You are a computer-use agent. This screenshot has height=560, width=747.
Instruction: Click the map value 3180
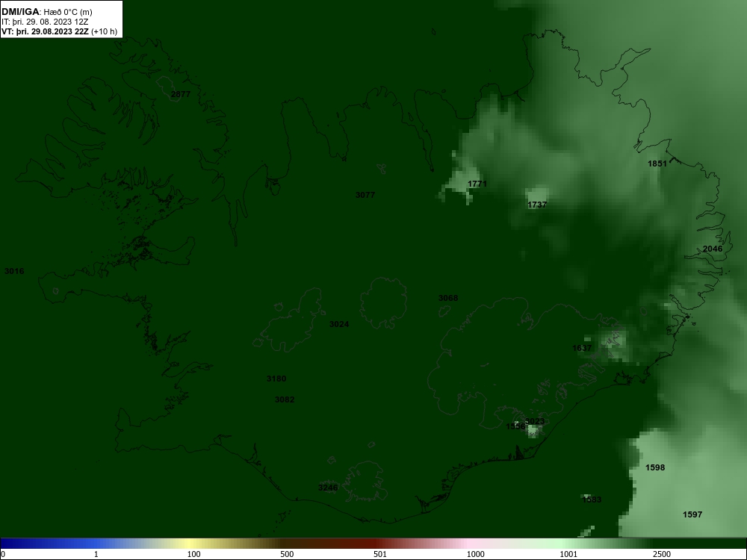276,379
